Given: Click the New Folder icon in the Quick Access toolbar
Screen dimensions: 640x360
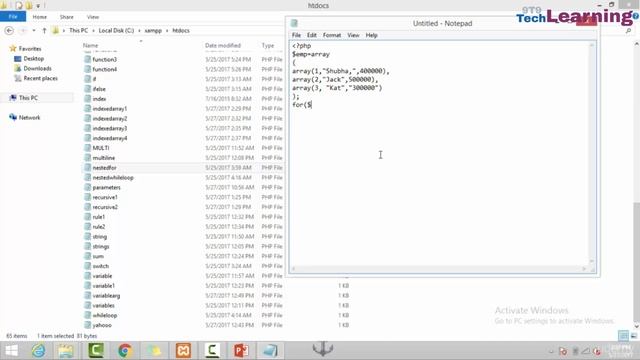Looking at the screenshot, I should (29, 6).
